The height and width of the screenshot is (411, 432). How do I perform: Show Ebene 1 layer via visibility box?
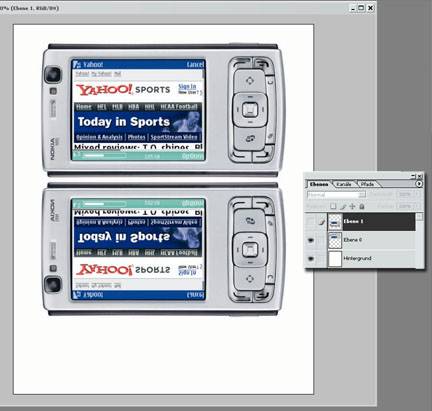tap(311, 222)
